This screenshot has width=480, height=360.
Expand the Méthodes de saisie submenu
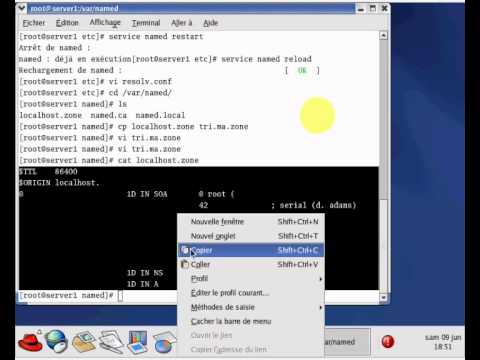click(x=251, y=307)
